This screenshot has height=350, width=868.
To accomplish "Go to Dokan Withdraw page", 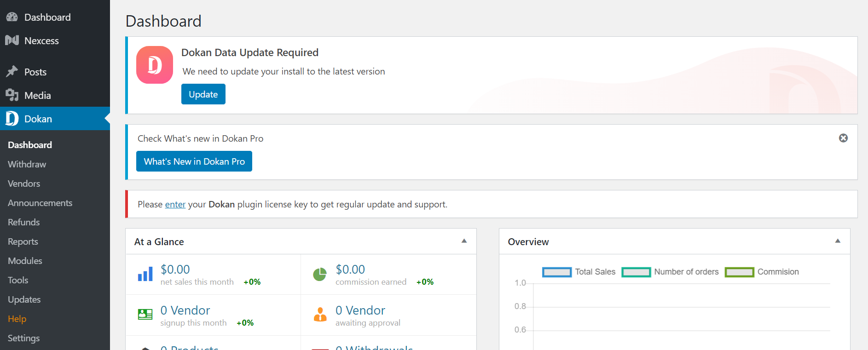I will [27, 164].
